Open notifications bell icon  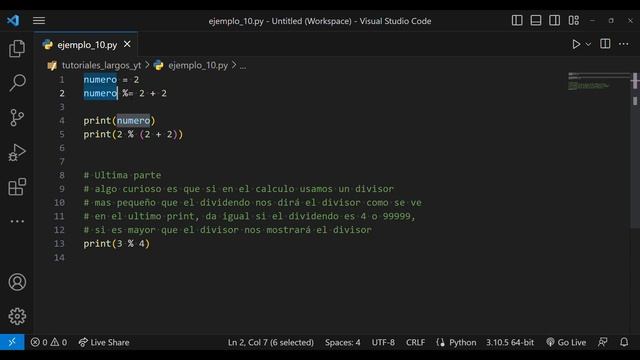[x=624, y=342]
